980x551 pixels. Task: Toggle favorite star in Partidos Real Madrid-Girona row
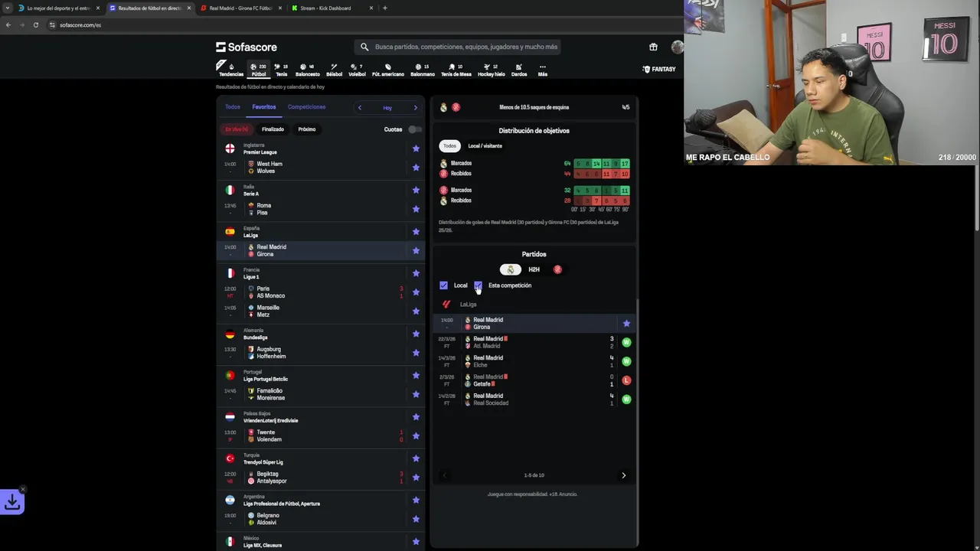pos(626,324)
